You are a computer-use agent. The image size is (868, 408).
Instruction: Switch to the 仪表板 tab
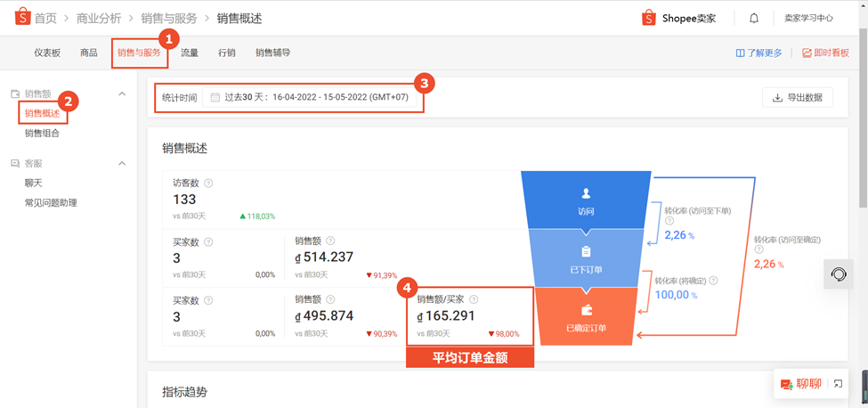pyautogui.click(x=47, y=53)
